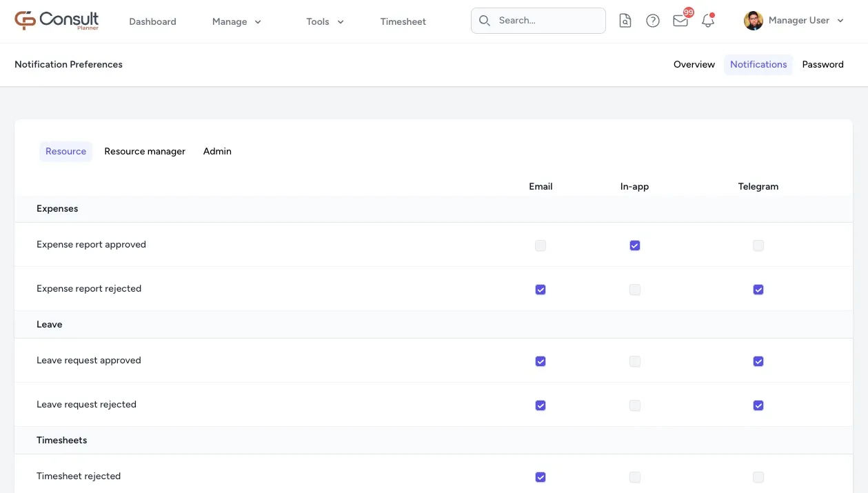
Task: Click the Timesheets section heading
Action: point(61,441)
